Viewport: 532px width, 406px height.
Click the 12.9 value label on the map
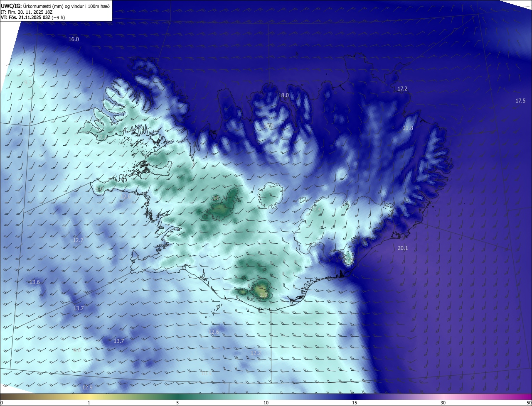point(87,387)
